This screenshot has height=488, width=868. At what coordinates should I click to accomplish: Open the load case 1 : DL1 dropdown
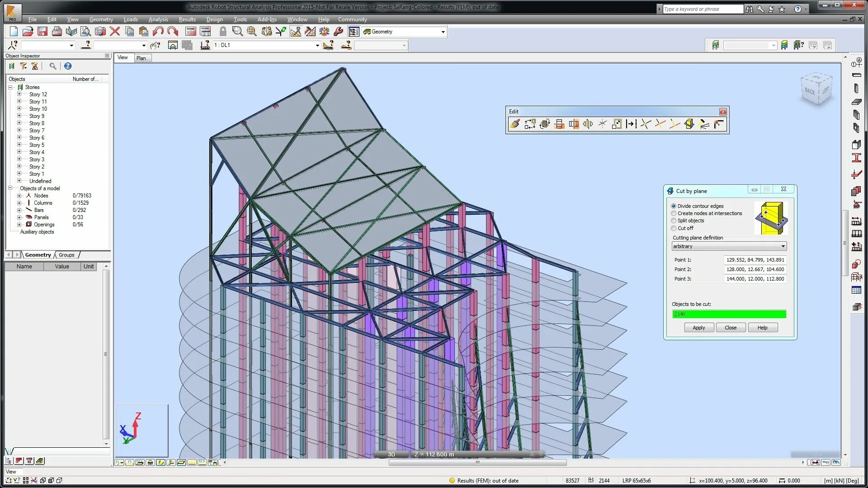(x=317, y=45)
